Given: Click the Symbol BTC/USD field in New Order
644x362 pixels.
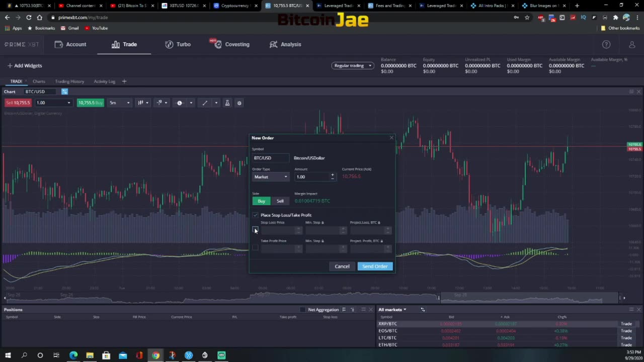Looking at the screenshot, I should pos(271,158).
